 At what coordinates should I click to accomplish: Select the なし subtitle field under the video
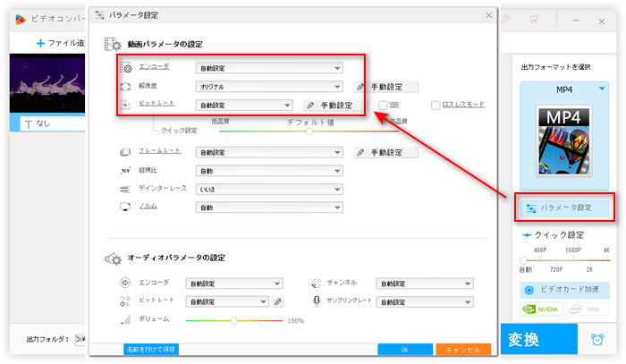49,123
